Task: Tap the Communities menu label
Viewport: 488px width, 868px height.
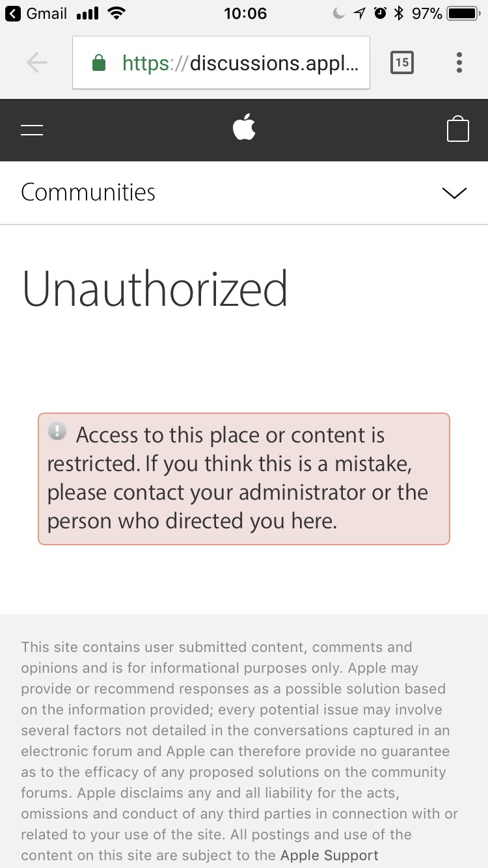Action: [88, 193]
